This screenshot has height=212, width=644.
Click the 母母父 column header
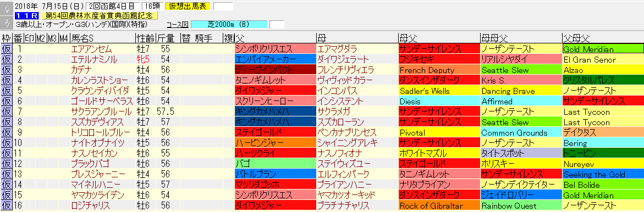(x=521, y=38)
